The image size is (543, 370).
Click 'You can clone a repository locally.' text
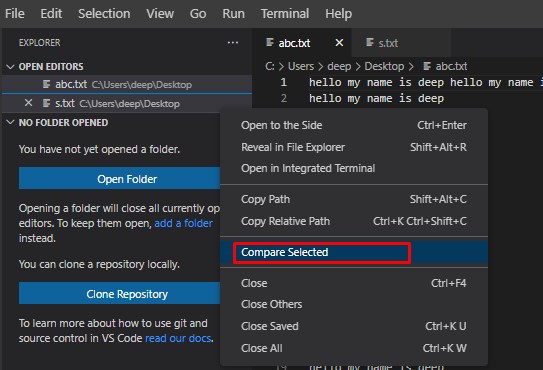(x=99, y=264)
